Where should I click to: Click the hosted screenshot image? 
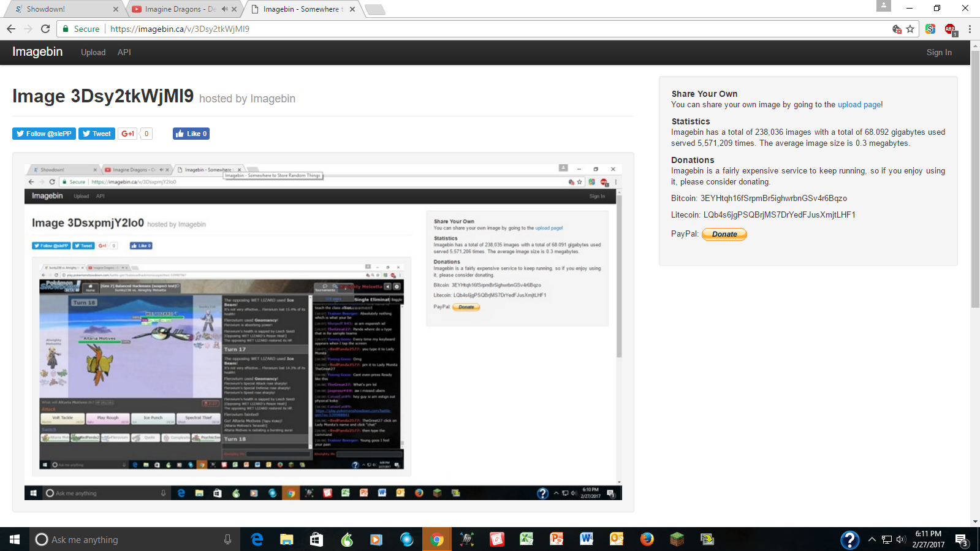[x=323, y=332]
